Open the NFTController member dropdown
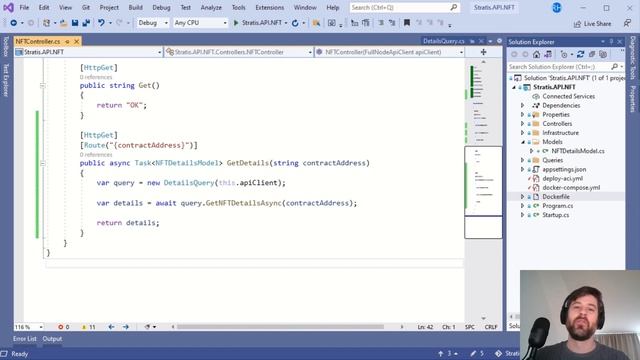Image resolution: width=640 pixels, height=360 pixels. [x=389, y=52]
